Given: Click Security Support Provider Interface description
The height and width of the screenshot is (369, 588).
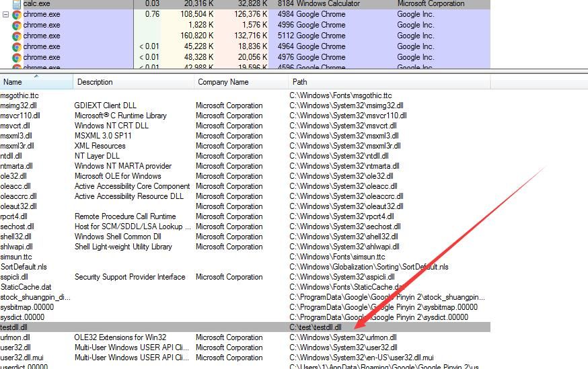Looking at the screenshot, I should 130,277.
